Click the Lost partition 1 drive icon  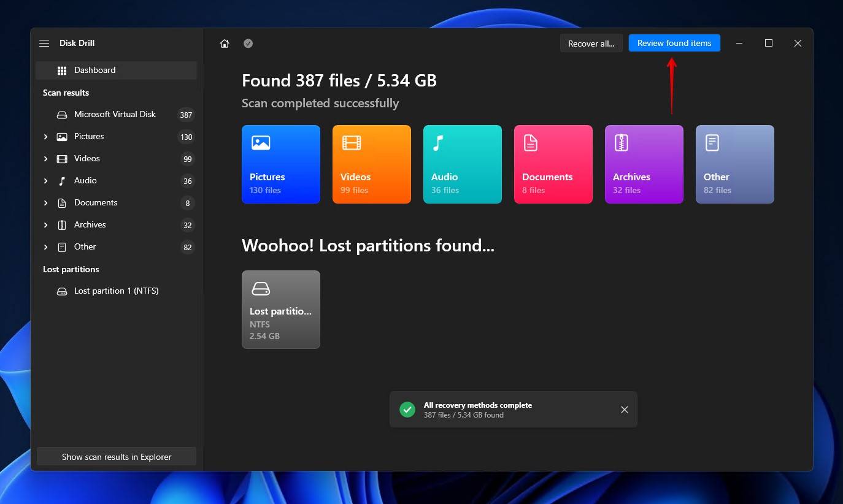point(62,291)
